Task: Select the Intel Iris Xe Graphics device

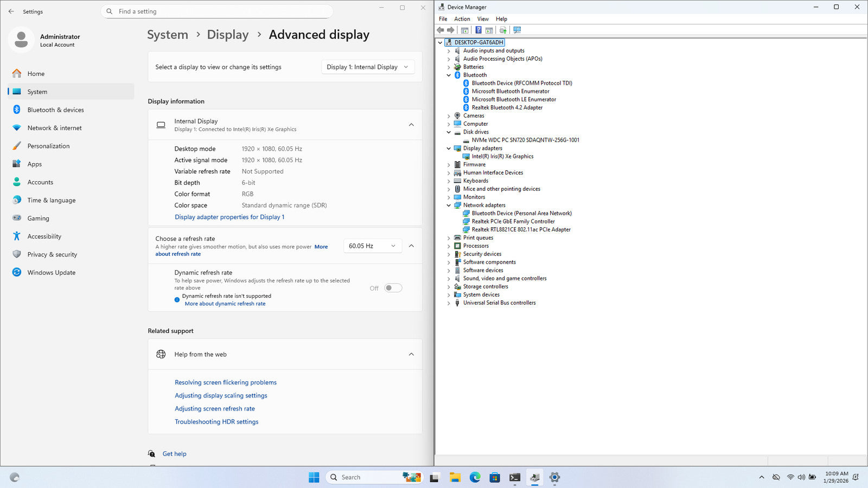Action: [502, 156]
